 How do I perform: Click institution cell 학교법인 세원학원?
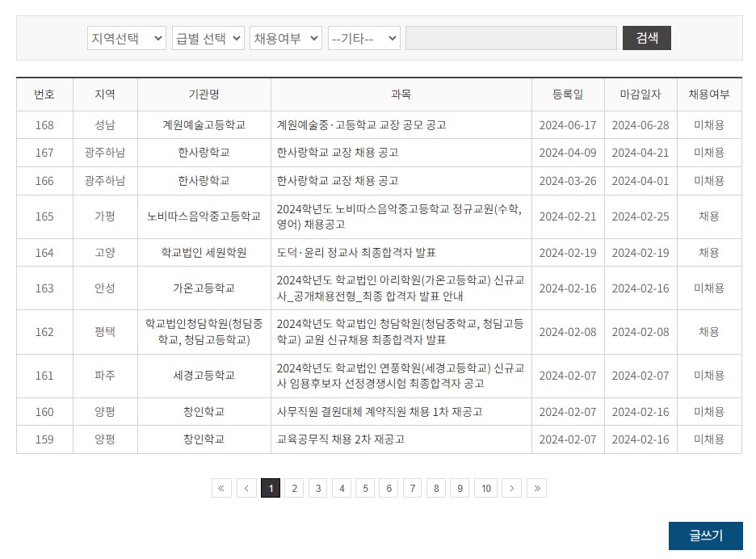tap(204, 252)
